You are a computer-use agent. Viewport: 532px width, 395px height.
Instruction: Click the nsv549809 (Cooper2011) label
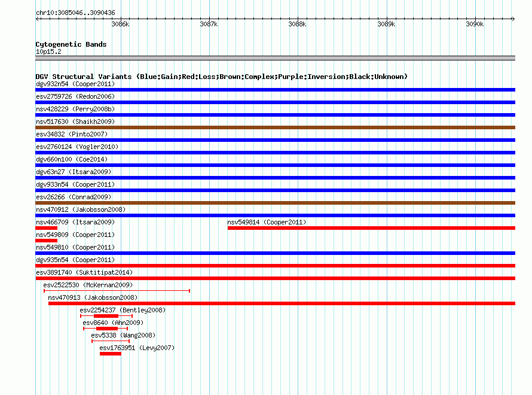click(x=75, y=235)
